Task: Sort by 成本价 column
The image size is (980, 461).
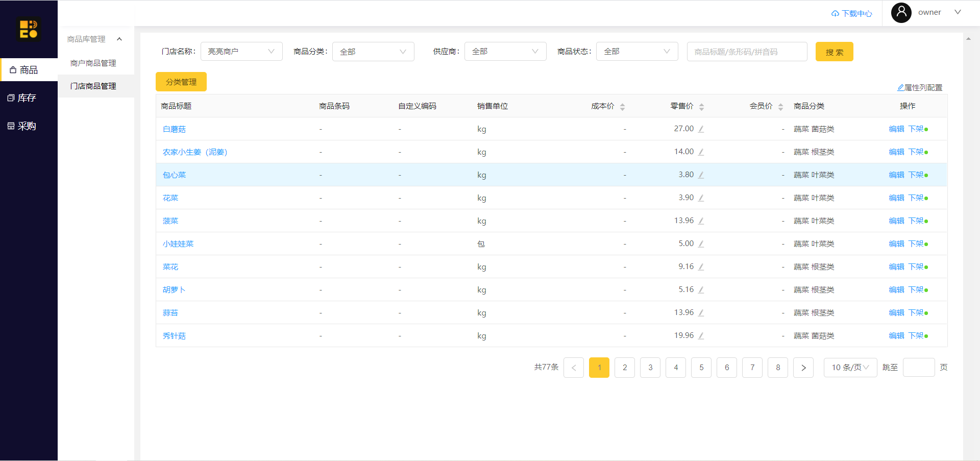Action: 622,107
